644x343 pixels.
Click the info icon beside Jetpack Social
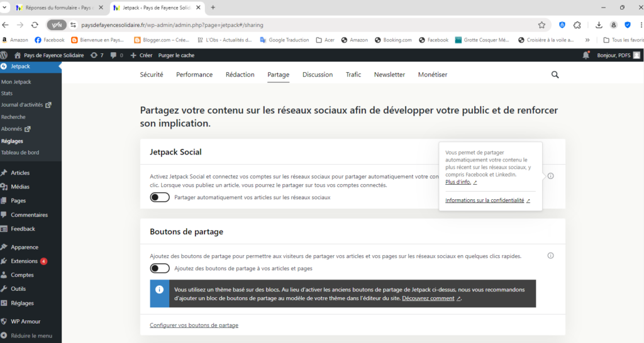(550, 177)
